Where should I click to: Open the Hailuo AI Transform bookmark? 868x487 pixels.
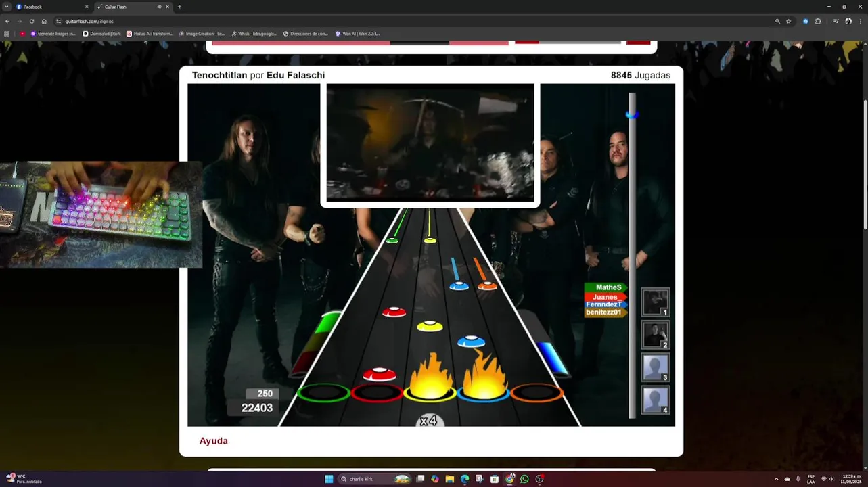point(150,34)
